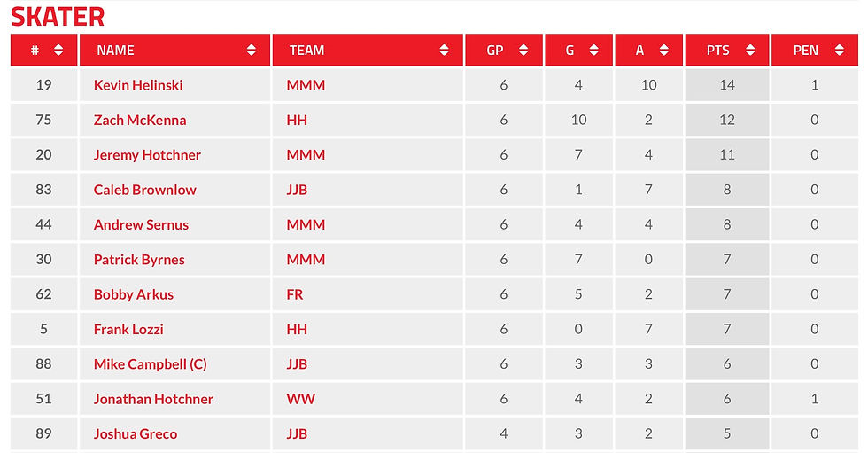
Task: Click the Andrew Sernus name link
Action: click(x=141, y=225)
